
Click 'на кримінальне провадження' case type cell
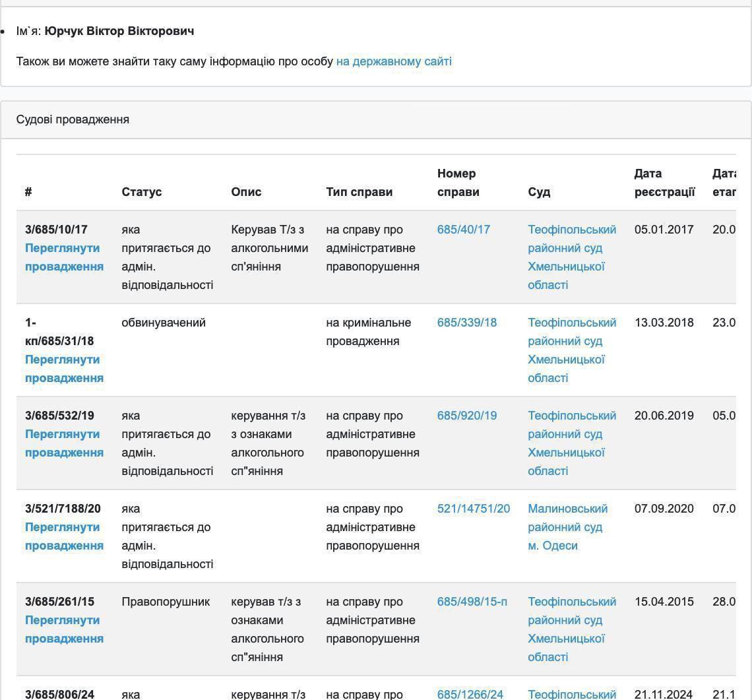point(368,332)
